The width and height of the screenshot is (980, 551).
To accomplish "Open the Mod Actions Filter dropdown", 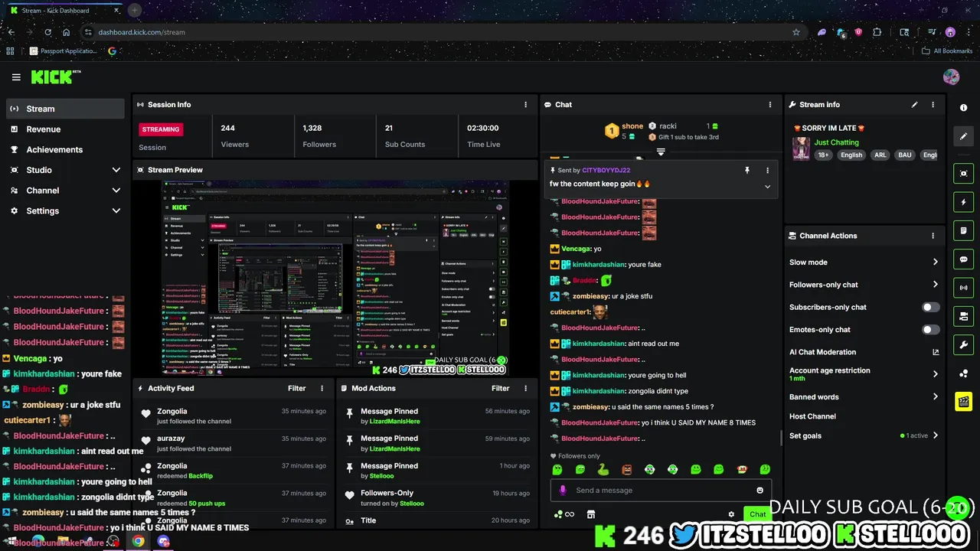I will click(x=501, y=388).
